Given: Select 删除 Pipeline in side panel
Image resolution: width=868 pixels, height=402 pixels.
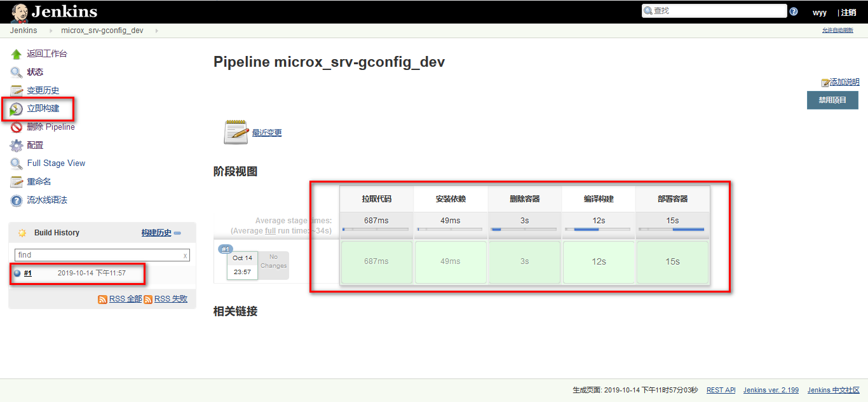Looking at the screenshot, I should click(51, 127).
